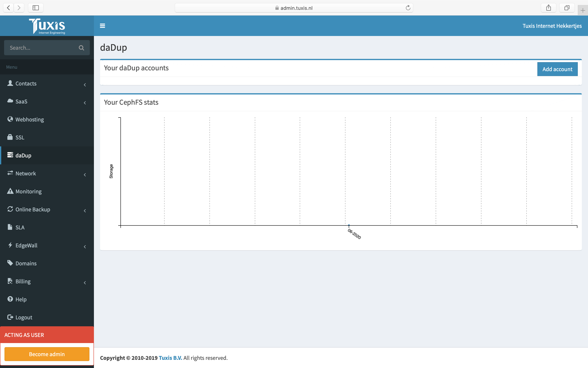This screenshot has width=588, height=368.
Task: Click the EdgeWall lightning bolt icon
Action: (10, 245)
